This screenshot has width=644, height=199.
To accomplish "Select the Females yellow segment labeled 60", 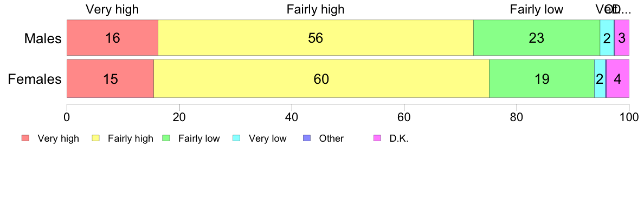I will (321, 78).
